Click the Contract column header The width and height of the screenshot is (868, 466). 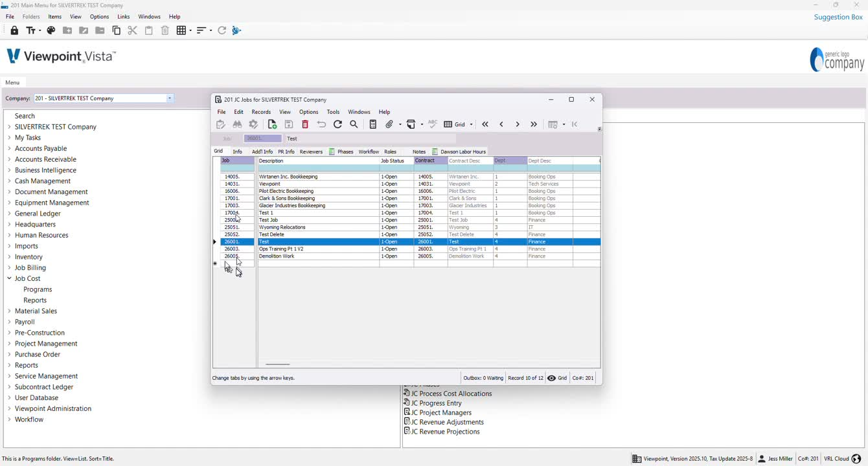pyautogui.click(x=431, y=161)
